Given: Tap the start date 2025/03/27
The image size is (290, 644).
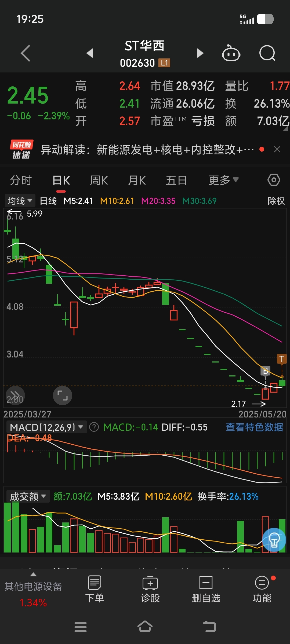Looking at the screenshot, I should 27,414.
